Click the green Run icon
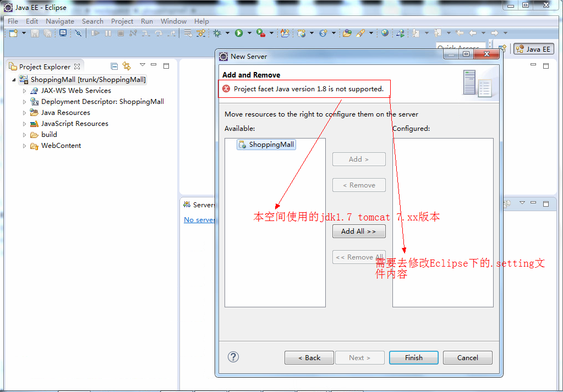The height and width of the screenshot is (392, 563). 239,34
